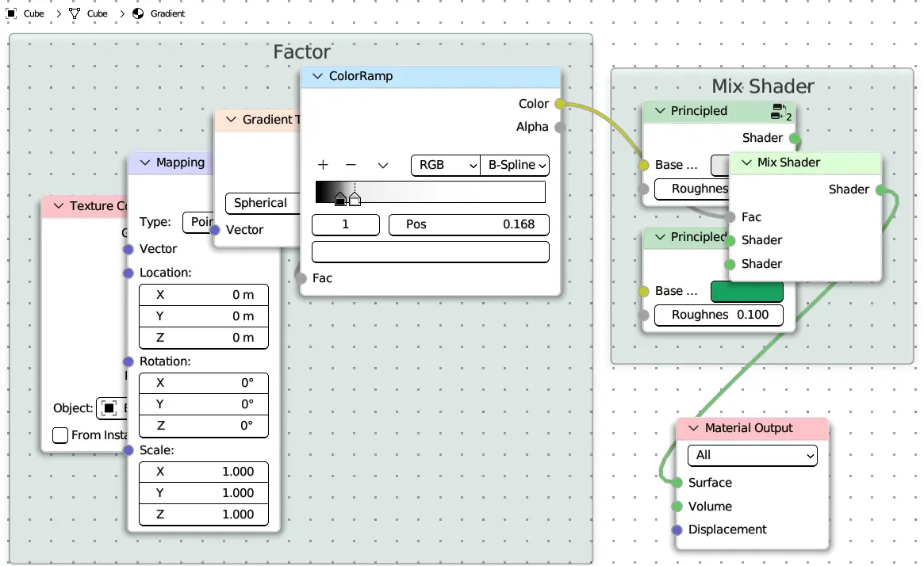Collapse the Gradient Texture node
Viewport: 924px width, 566px height.
231,120
